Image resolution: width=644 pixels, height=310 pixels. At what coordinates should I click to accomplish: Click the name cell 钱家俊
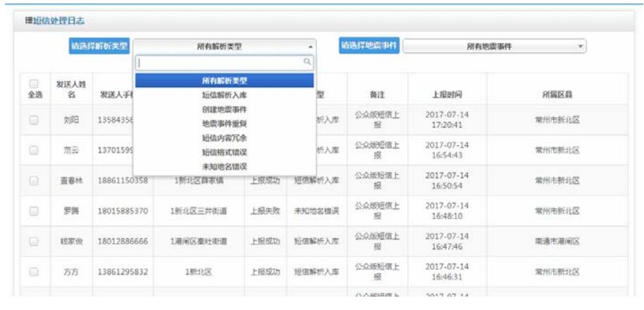coord(71,242)
